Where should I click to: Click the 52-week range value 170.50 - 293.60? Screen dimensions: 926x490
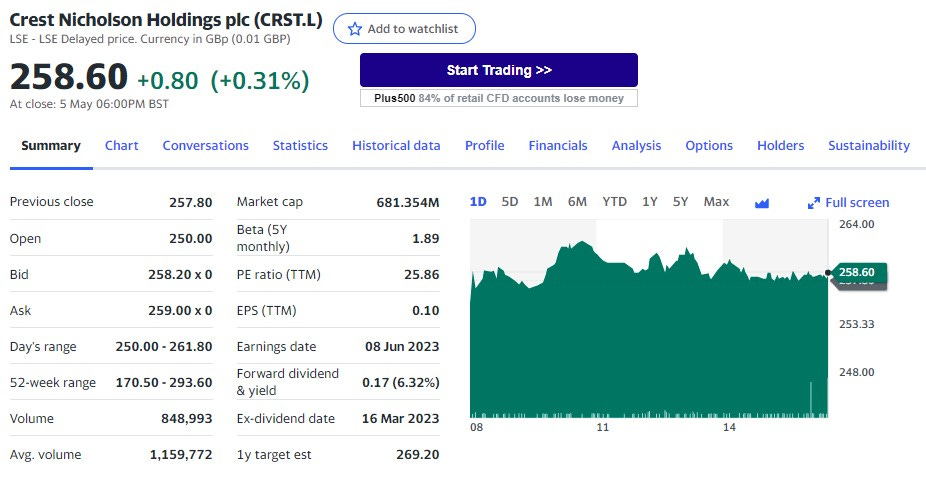coord(164,383)
